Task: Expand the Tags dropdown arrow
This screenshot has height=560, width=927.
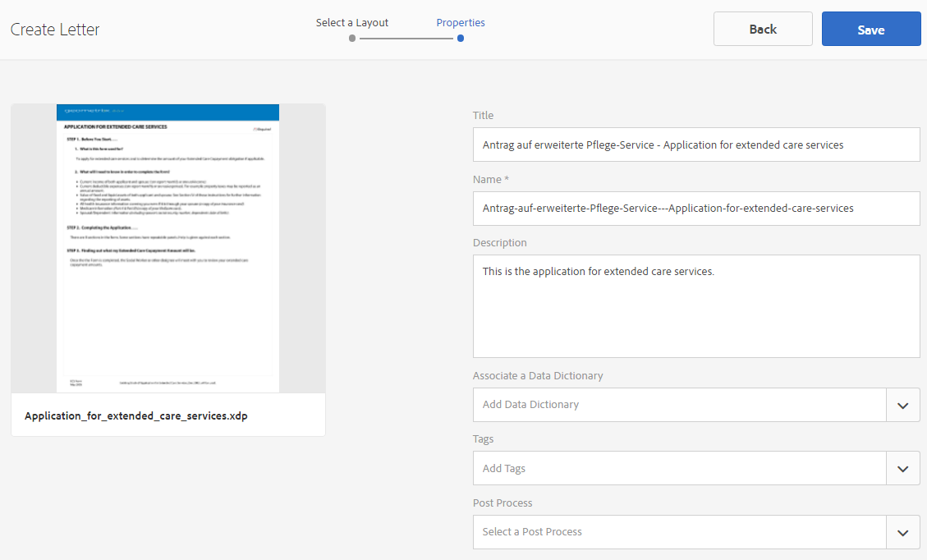Action: pos(903,469)
